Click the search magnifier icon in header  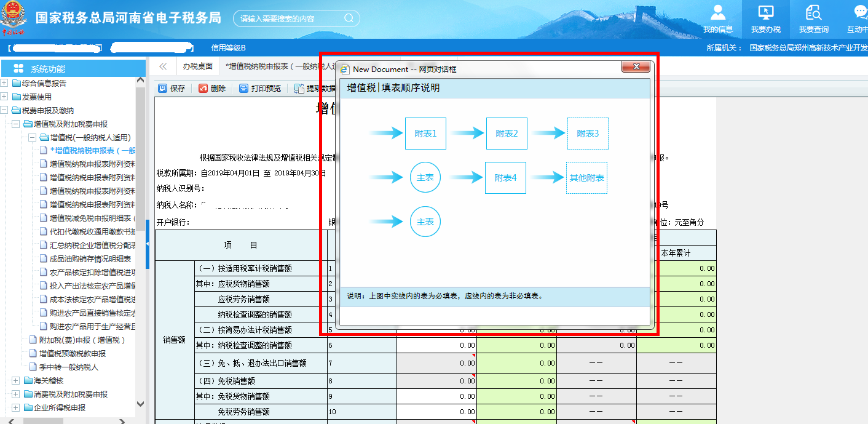(x=349, y=18)
